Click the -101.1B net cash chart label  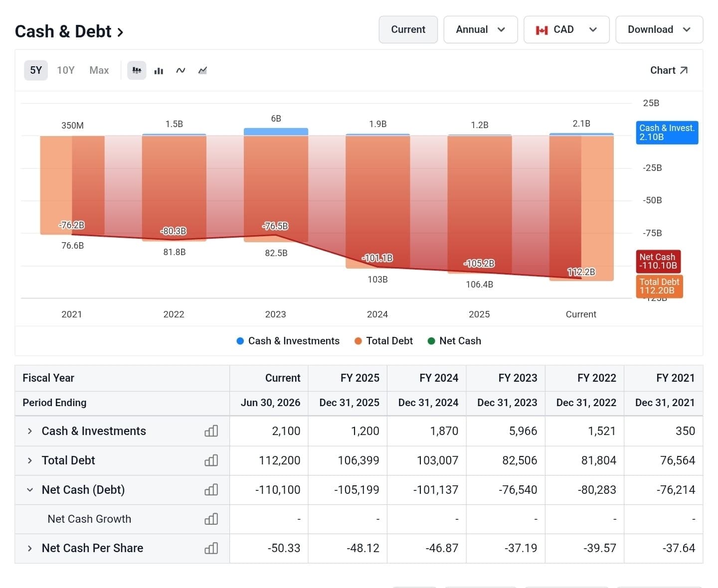pyautogui.click(x=377, y=258)
